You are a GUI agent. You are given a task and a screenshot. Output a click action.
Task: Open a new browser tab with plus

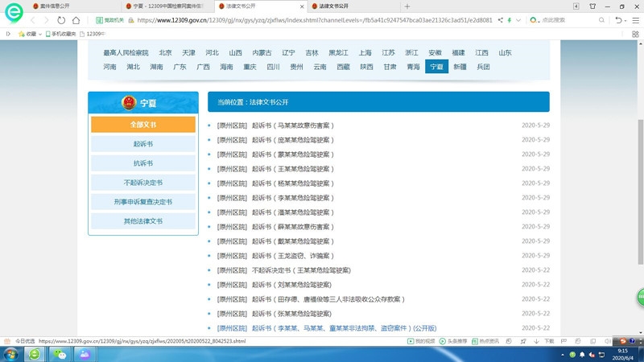point(407,6)
